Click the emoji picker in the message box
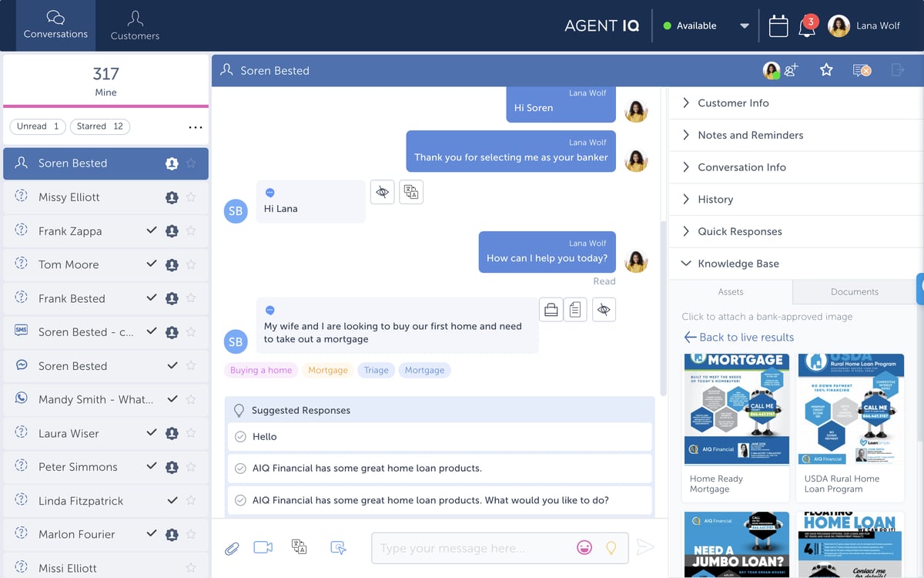Image resolution: width=924 pixels, height=578 pixels. pyautogui.click(x=584, y=547)
